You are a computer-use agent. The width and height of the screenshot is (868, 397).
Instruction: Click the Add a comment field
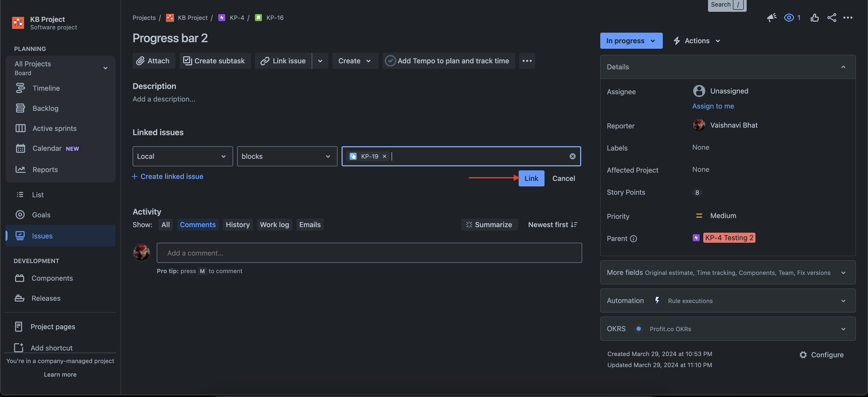tap(369, 253)
